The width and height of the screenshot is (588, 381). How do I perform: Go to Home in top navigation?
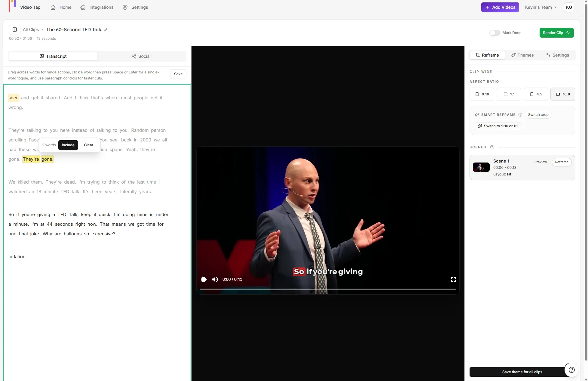pyautogui.click(x=61, y=7)
